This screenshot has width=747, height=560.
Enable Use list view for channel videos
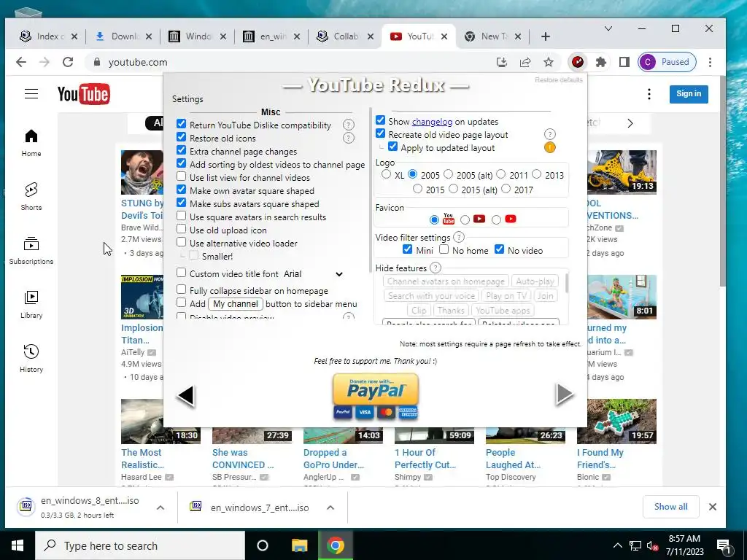point(181,176)
